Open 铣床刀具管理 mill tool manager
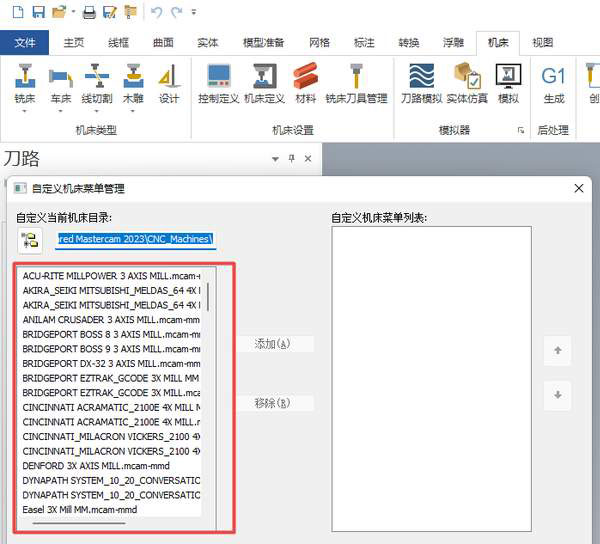 (x=356, y=83)
